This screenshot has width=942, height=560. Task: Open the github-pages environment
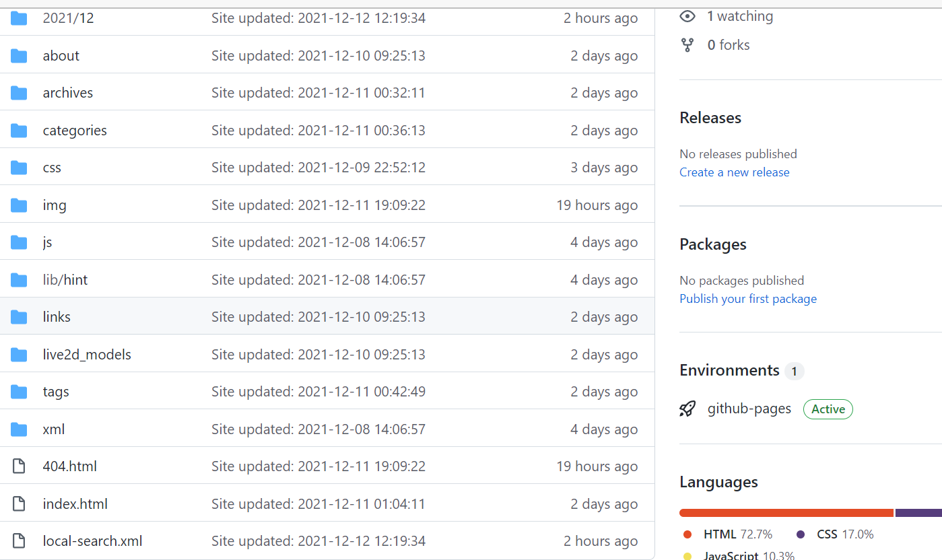(749, 409)
